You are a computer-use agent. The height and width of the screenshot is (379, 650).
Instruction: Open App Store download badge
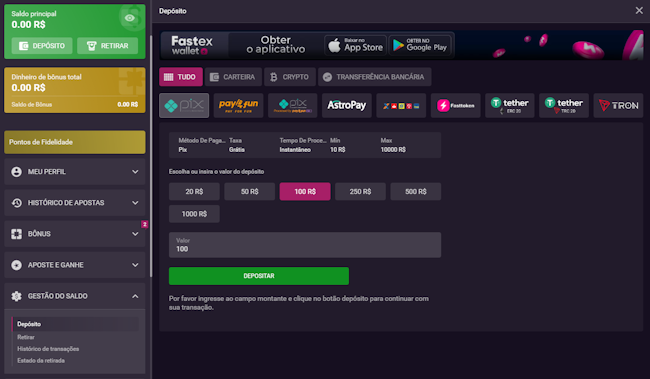(355, 45)
